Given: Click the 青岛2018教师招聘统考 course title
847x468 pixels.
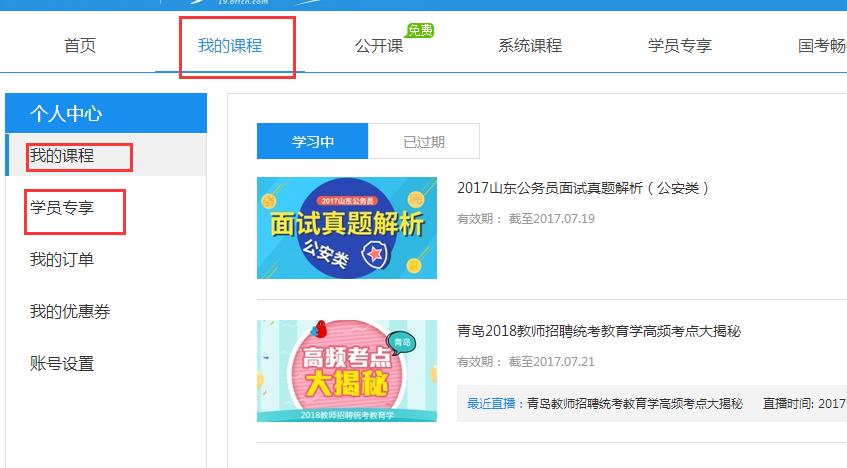Looking at the screenshot, I should coord(599,331).
